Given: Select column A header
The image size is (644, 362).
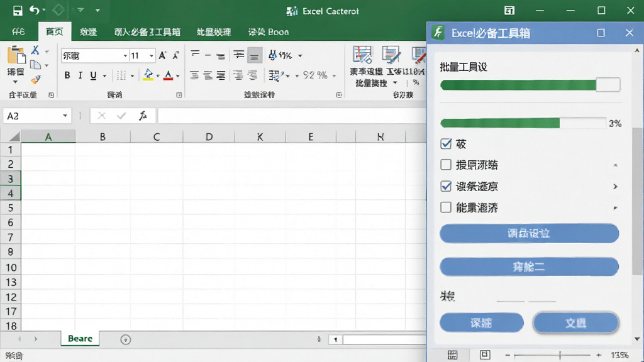Looking at the screenshot, I should 48,136.
